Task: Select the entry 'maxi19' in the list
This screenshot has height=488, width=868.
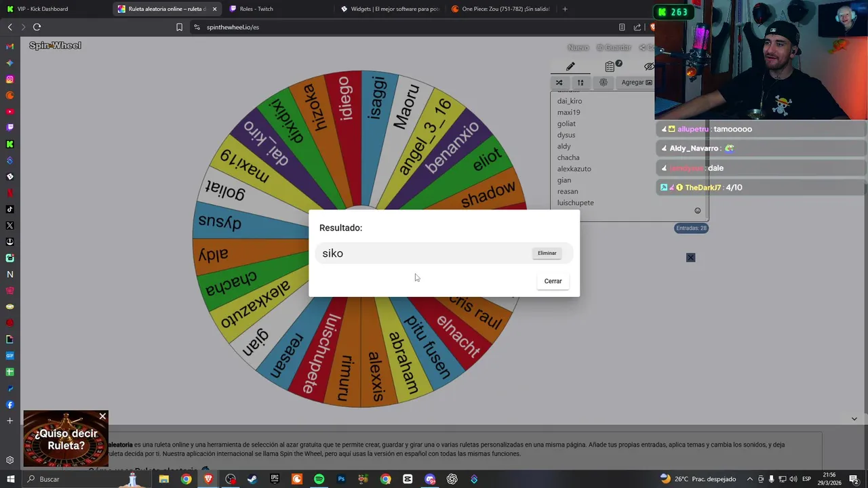Action: pos(568,113)
